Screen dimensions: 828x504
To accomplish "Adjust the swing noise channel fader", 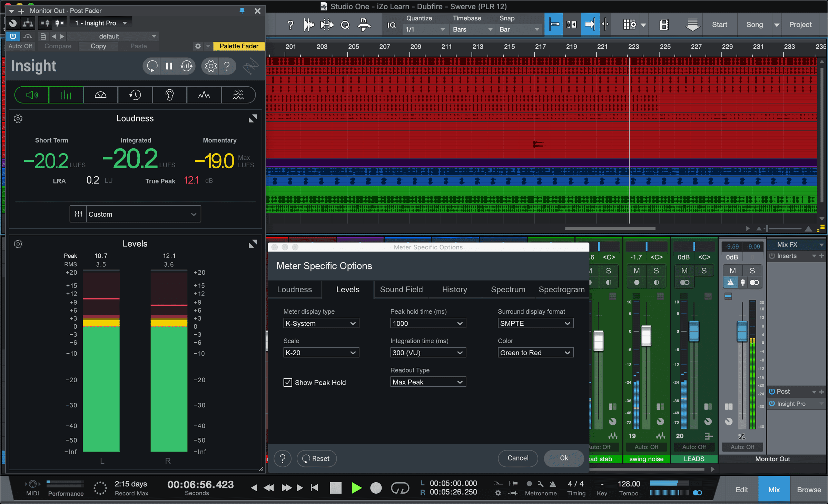I will tap(646, 335).
